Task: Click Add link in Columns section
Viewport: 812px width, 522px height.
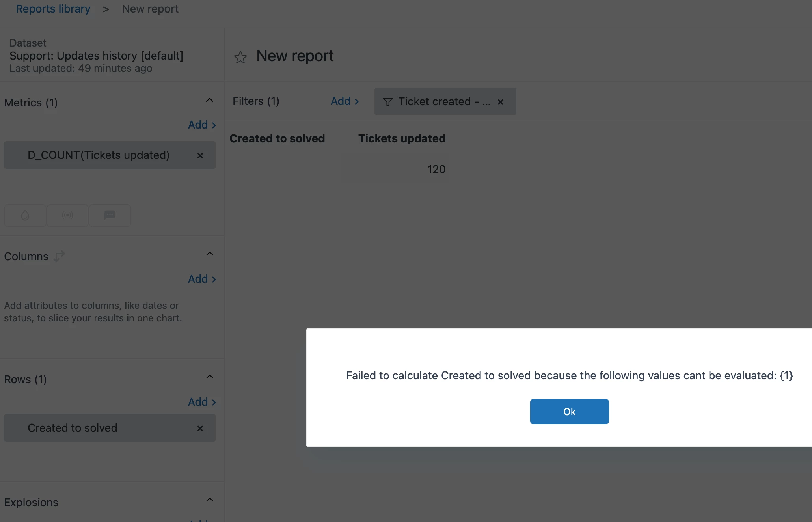Action: (x=202, y=279)
